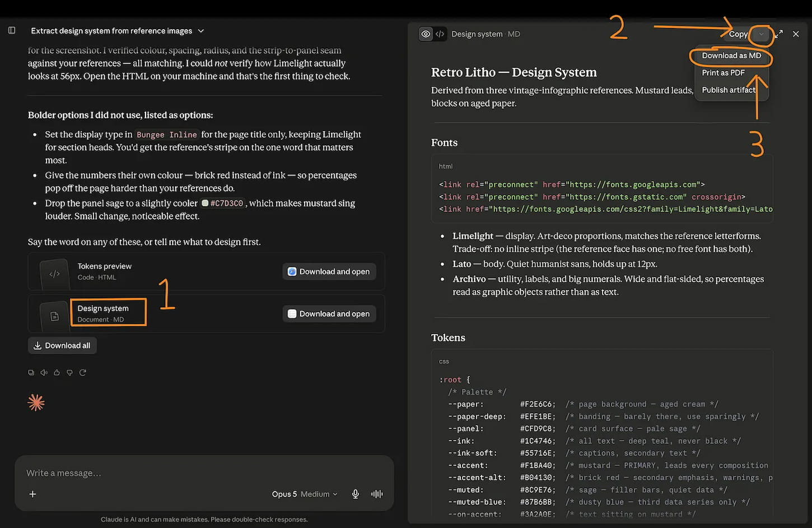Viewport: 812px width, 528px height.
Task: Close the Design system artifact panel
Action: point(796,34)
